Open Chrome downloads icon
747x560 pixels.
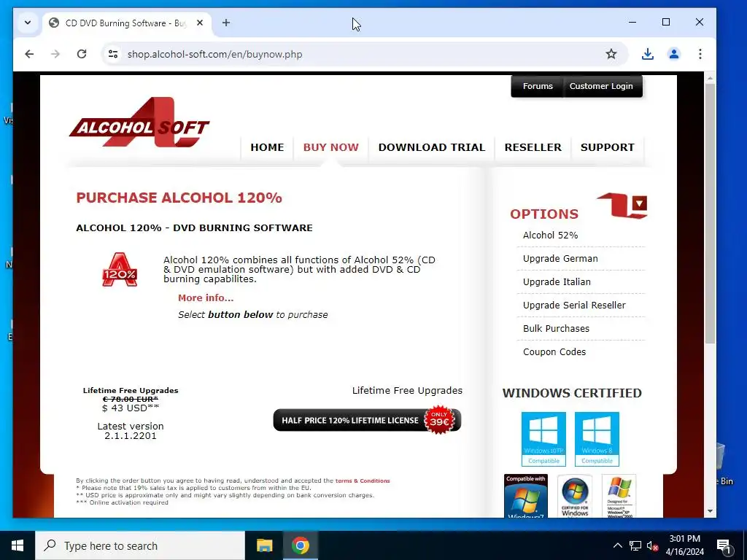[x=648, y=54]
